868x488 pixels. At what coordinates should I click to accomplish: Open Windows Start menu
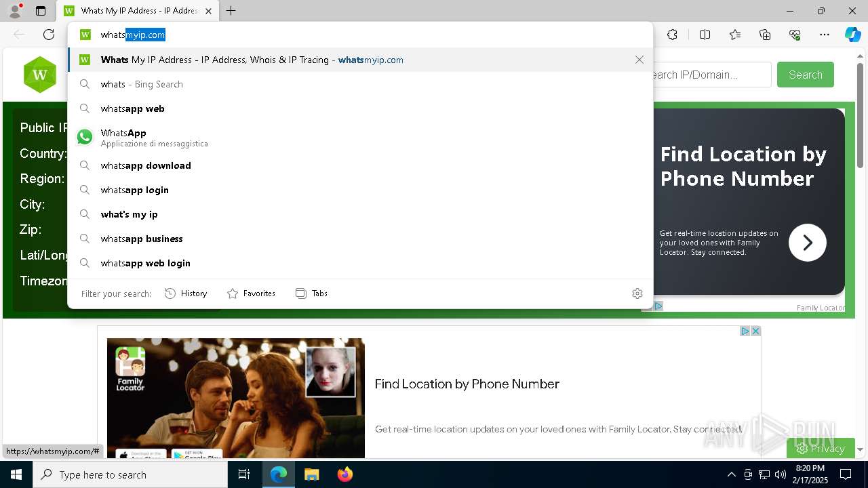[16, 474]
